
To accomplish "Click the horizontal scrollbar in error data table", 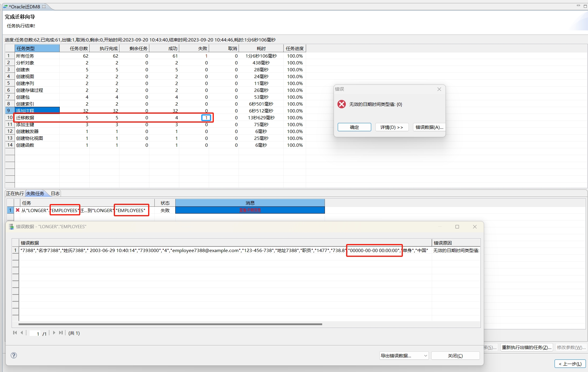I will (x=170, y=324).
